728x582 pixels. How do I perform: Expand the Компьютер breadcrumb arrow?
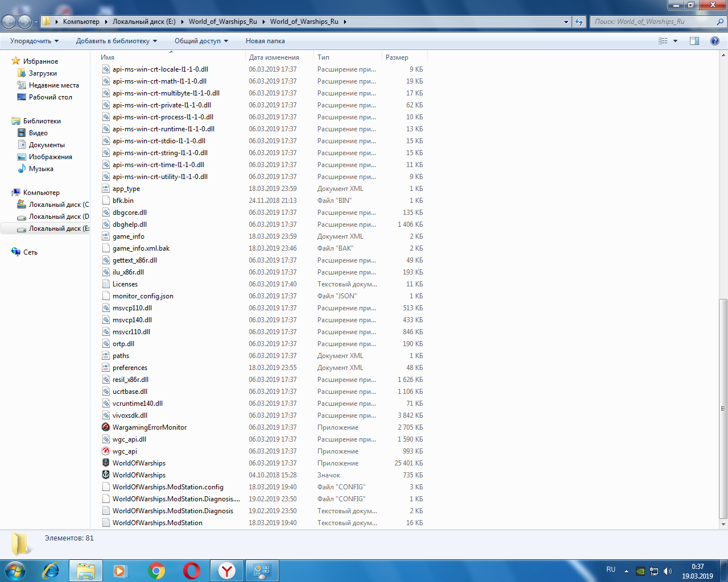(106, 22)
